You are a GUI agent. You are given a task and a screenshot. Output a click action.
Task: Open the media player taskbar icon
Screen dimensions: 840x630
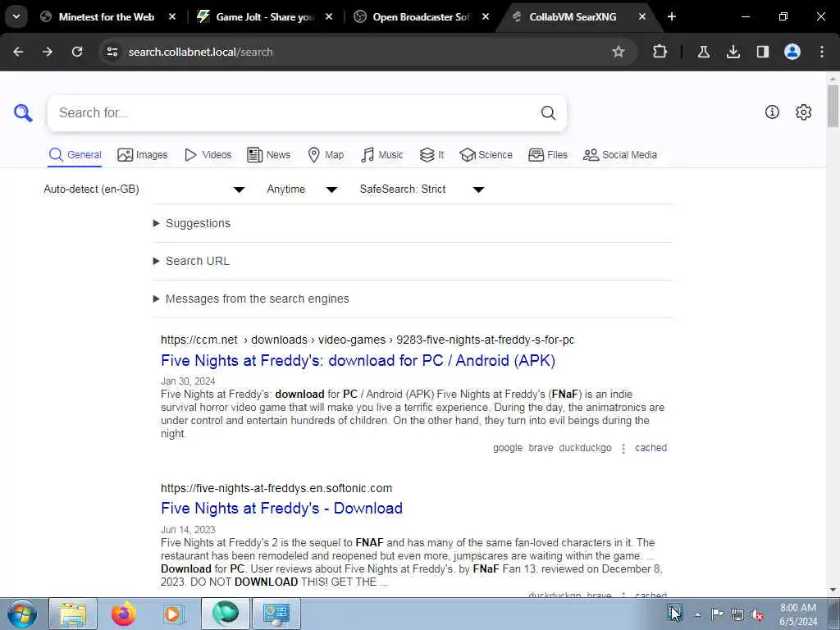[173, 614]
